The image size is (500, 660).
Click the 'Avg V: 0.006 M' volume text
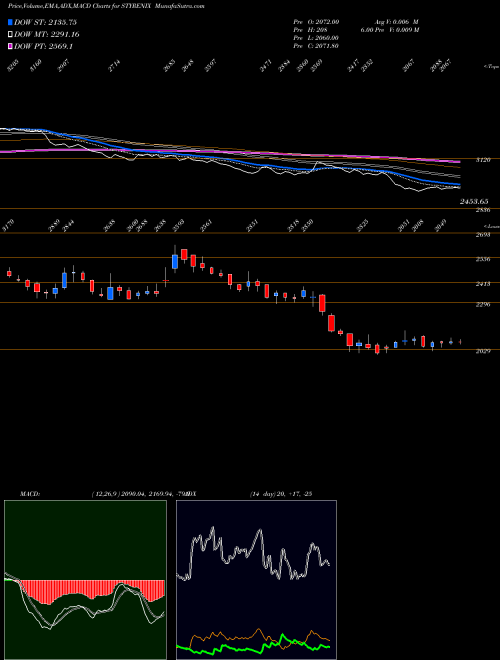coord(396,22)
